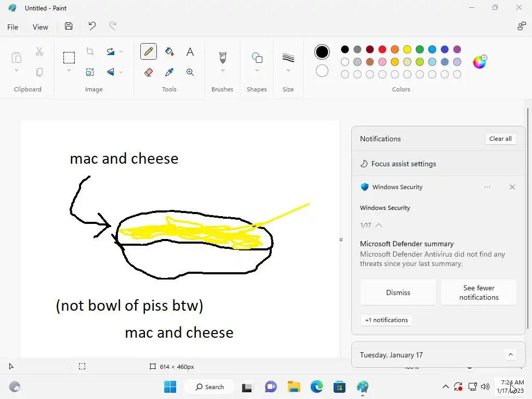Image resolution: width=532 pixels, height=399 pixels.
Task: Collapse the Tuesday, January 17 calendar
Action: 511,354
